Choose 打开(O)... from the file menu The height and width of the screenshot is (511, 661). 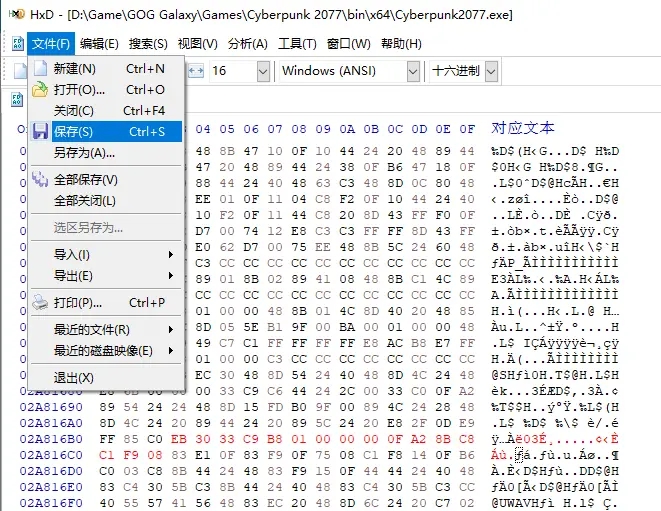point(106,89)
